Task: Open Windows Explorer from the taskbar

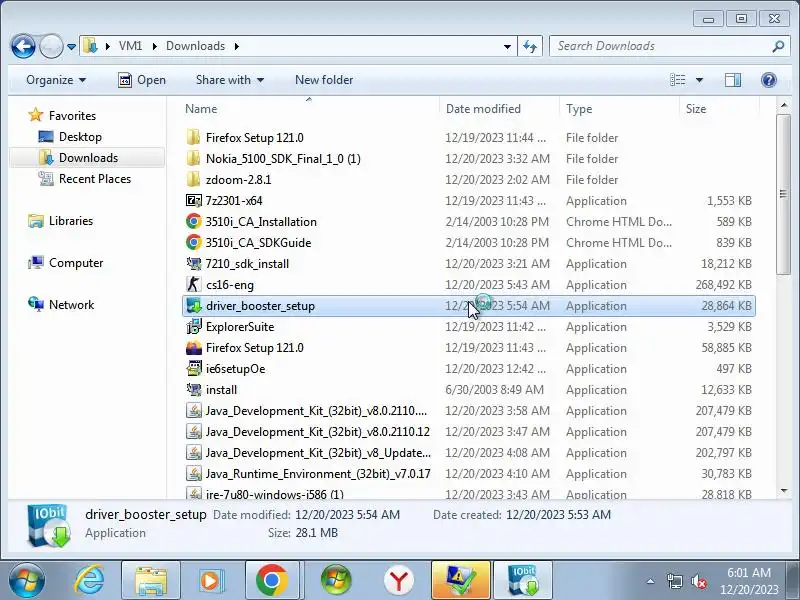Action: click(151, 580)
